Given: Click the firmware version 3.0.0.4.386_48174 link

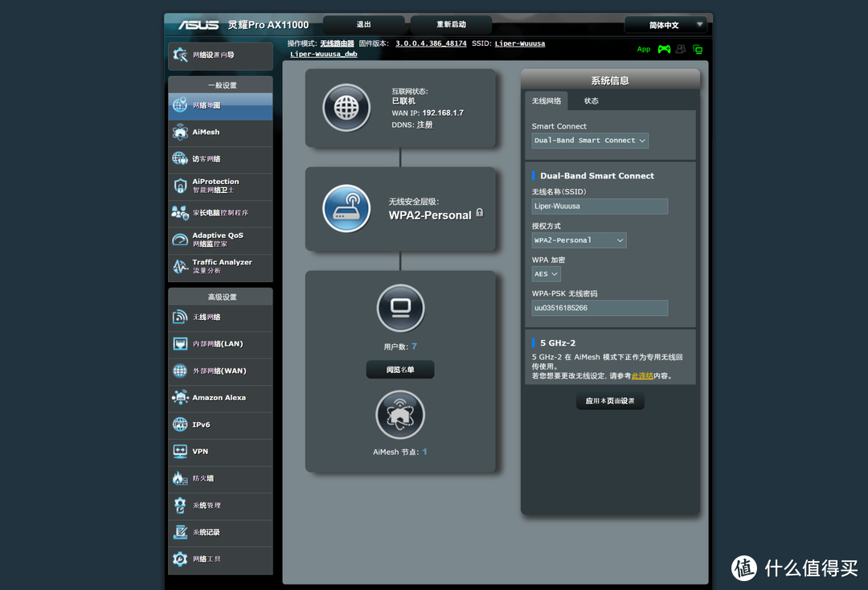Looking at the screenshot, I should (x=431, y=43).
